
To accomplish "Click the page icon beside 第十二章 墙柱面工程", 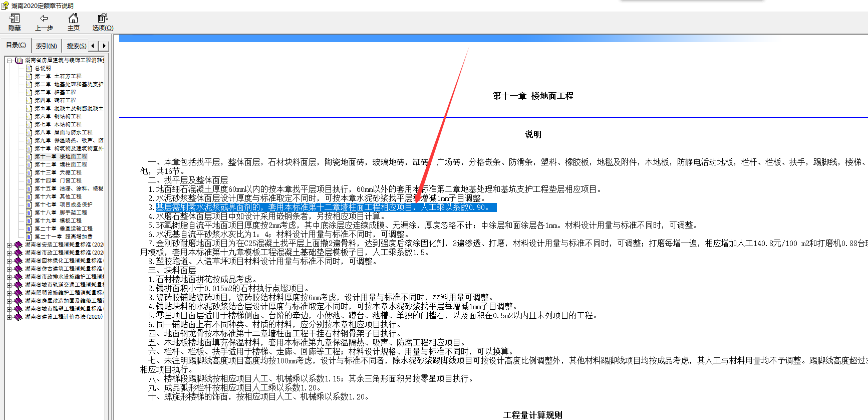I will tap(29, 164).
